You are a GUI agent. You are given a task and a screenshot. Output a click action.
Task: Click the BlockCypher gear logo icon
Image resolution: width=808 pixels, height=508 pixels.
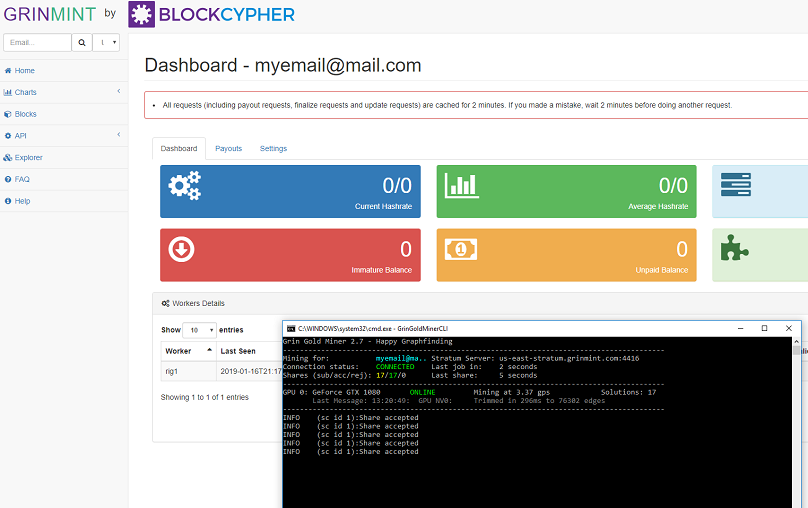tap(141, 14)
